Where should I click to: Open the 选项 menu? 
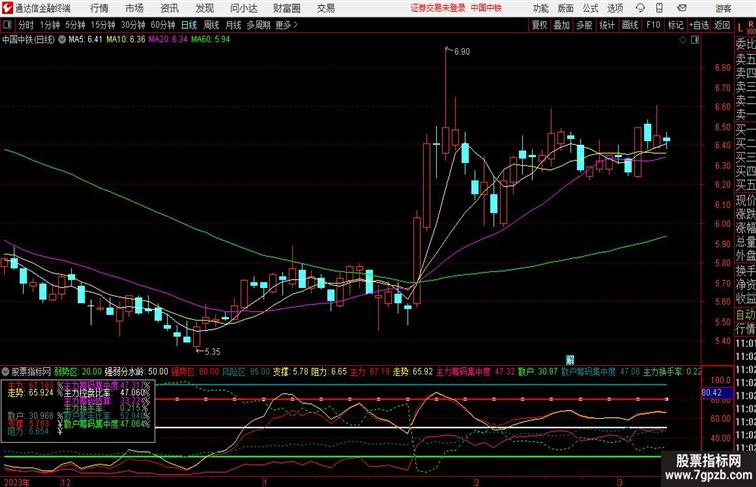(x=615, y=8)
